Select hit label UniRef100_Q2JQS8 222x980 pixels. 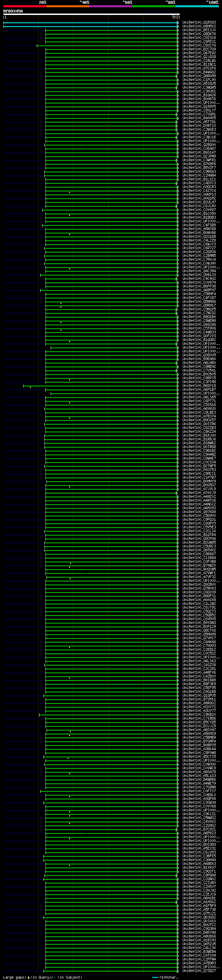tap(199, 57)
